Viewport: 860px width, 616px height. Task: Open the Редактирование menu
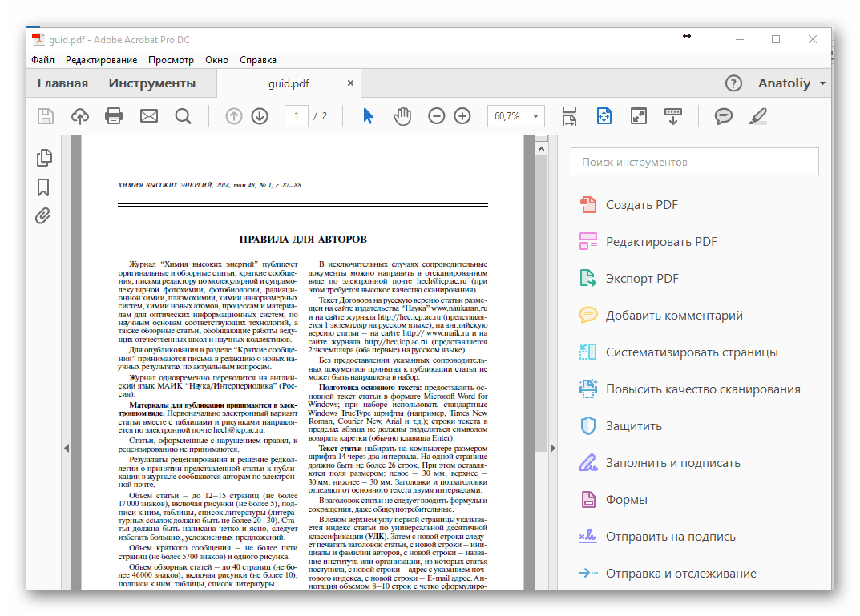pos(101,60)
